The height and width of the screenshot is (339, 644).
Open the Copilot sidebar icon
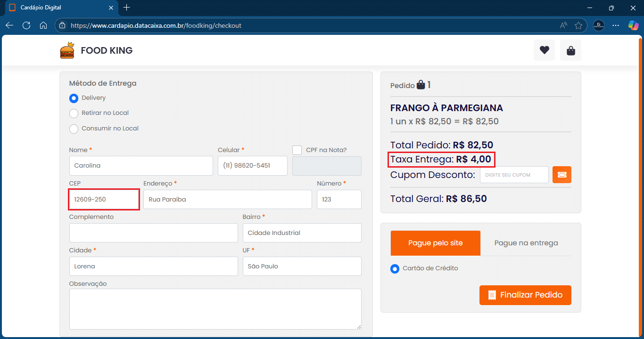click(633, 25)
